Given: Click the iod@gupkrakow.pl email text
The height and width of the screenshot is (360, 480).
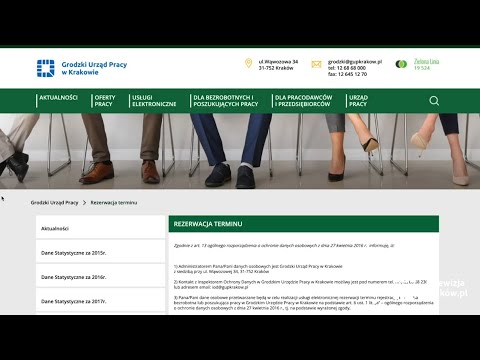Looking at the screenshot, I should pos(230,287).
